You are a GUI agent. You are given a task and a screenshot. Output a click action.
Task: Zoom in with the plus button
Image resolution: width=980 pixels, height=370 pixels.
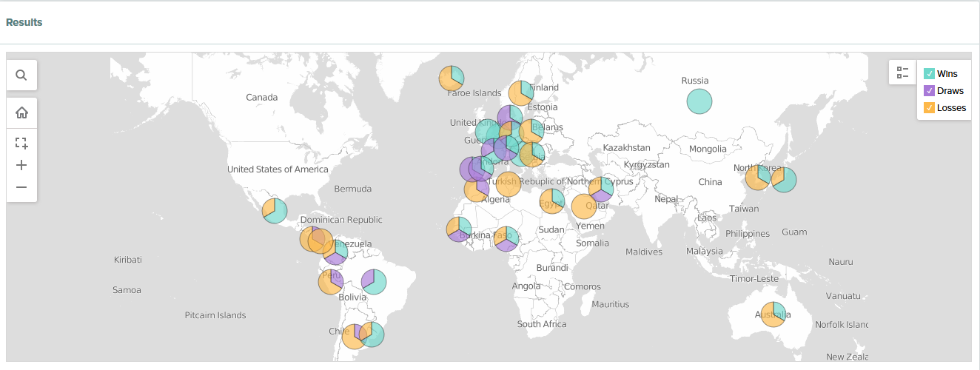click(x=21, y=165)
